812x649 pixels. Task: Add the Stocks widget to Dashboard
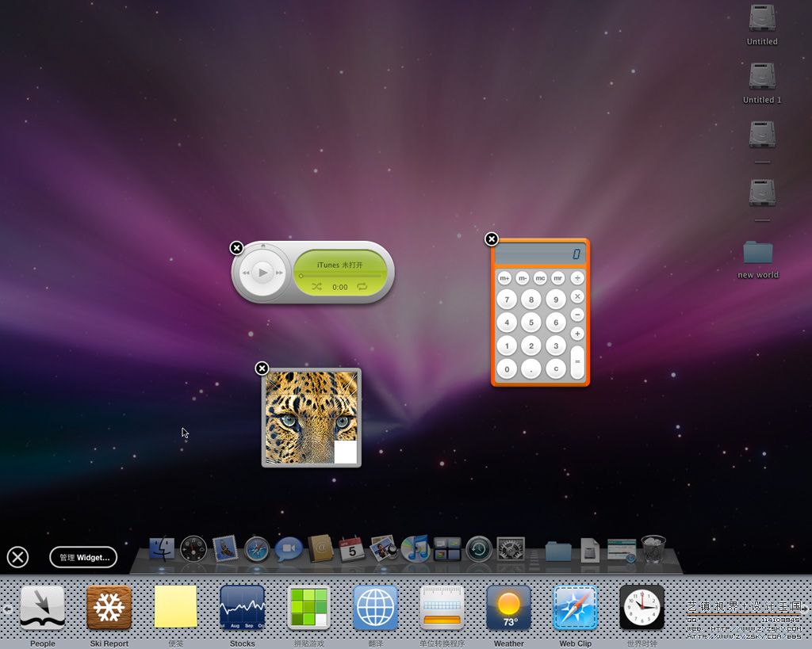pyautogui.click(x=242, y=608)
